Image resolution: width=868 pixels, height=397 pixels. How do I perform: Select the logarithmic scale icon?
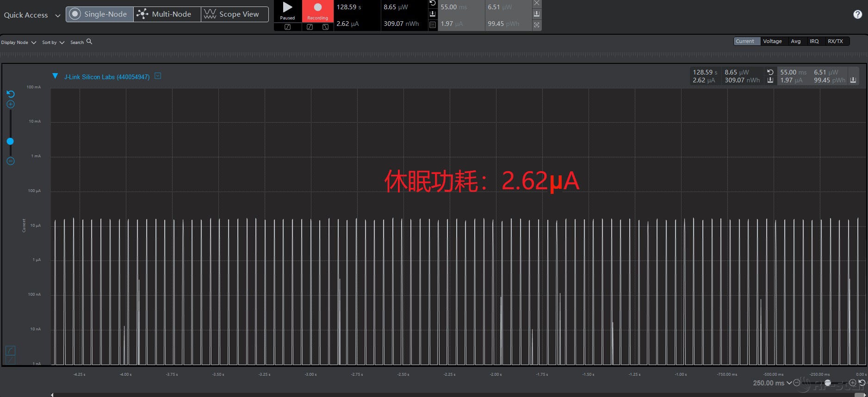tap(10, 350)
